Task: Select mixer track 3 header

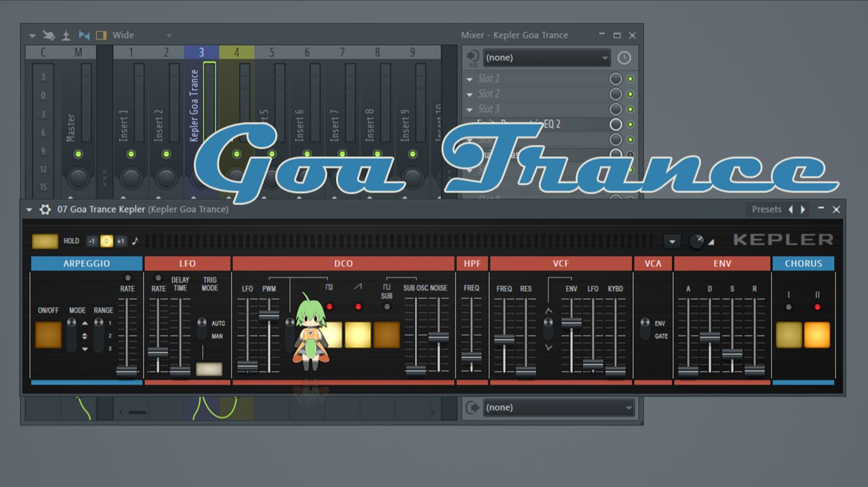Action: click(x=201, y=52)
